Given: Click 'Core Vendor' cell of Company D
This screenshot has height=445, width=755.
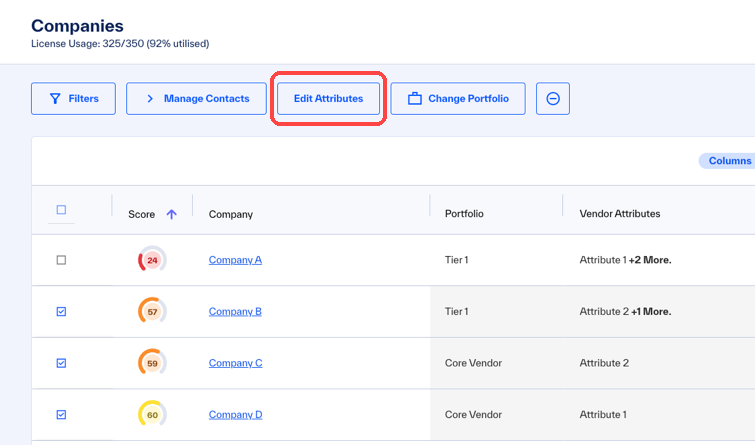Looking at the screenshot, I should pos(473,415).
